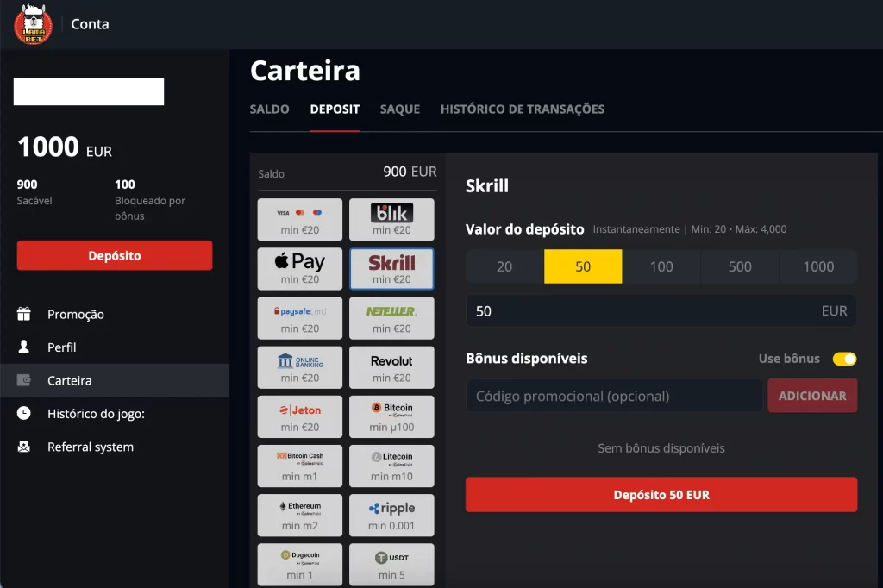Click the Skrill heading
Screen dimensions: 883x588
point(486,186)
